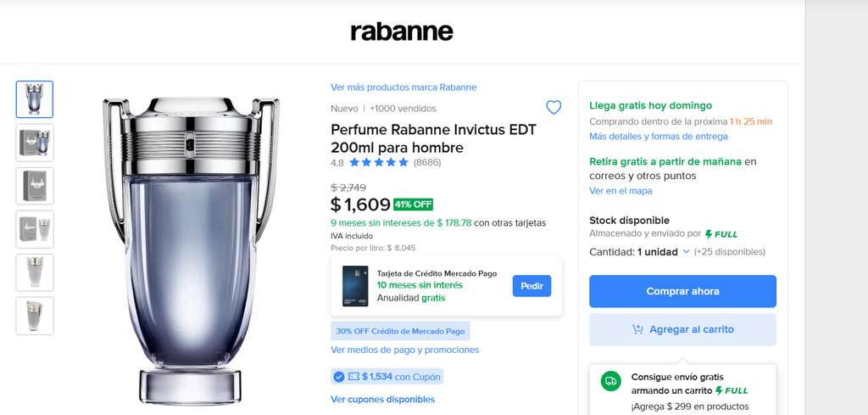Click the Pedir button for credit card
Viewport: 868px width, 415px height.
click(532, 286)
